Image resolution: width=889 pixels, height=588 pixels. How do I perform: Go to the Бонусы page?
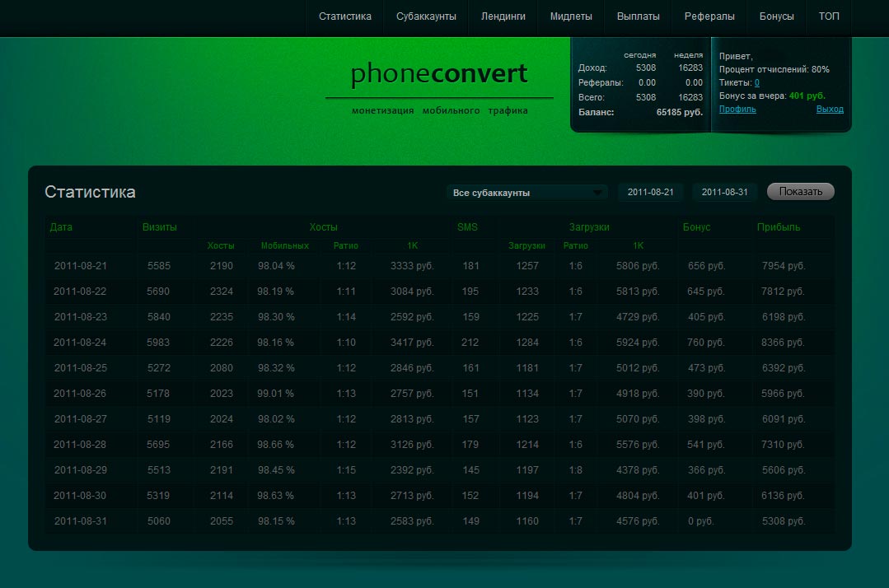(x=776, y=16)
